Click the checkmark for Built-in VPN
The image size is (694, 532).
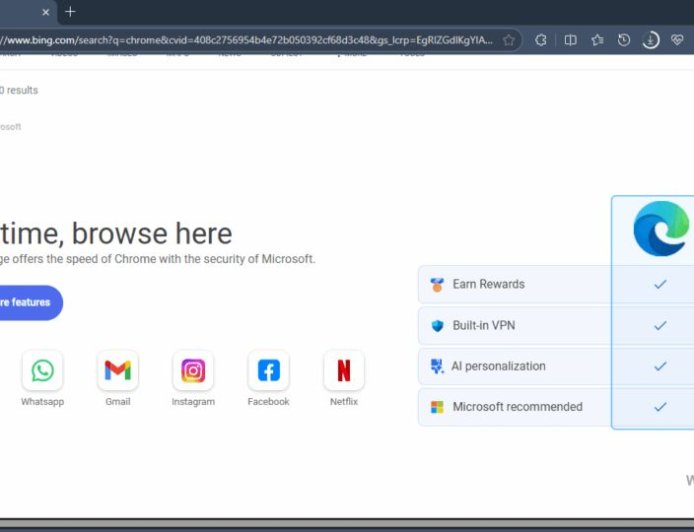pos(660,325)
